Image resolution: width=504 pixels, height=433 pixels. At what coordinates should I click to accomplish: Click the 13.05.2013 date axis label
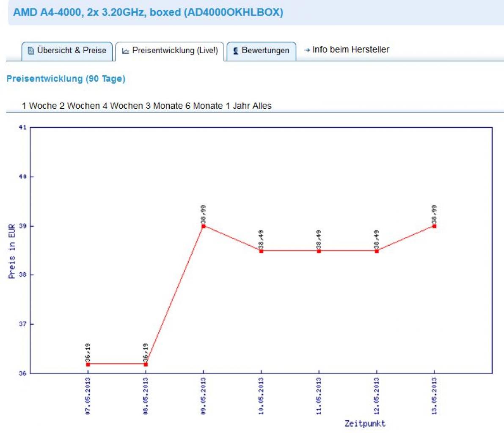(434, 396)
